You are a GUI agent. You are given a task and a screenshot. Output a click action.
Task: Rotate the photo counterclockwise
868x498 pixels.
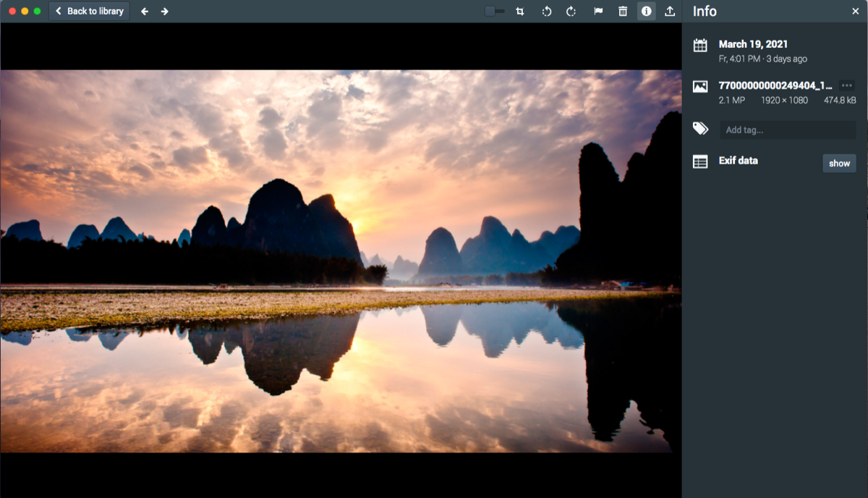click(546, 11)
